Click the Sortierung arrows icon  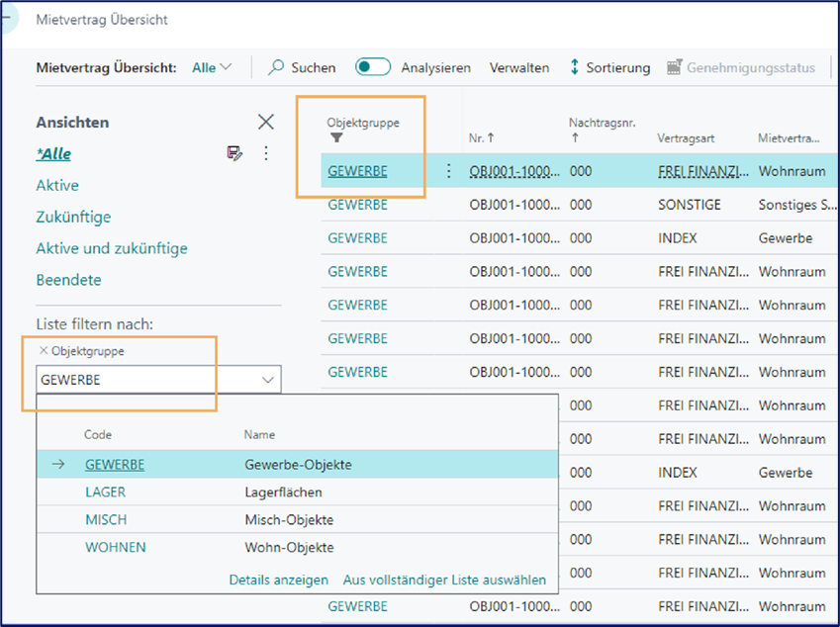click(x=574, y=67)
